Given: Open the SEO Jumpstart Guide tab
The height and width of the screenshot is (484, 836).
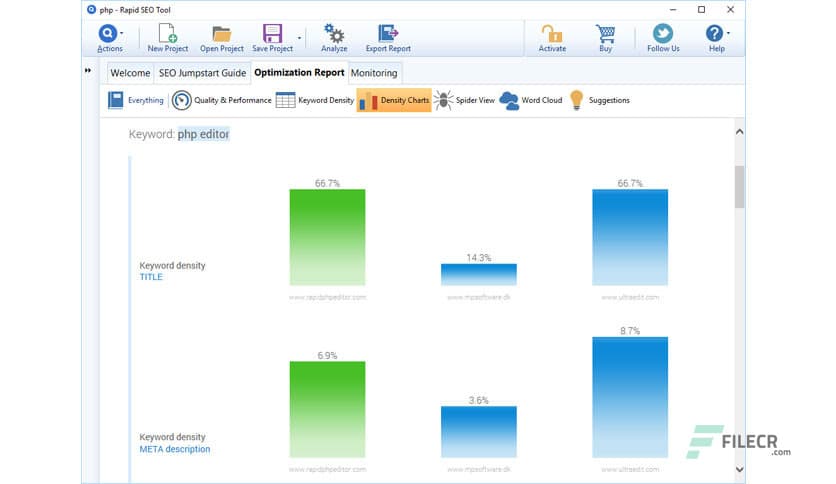Looking at the screenshot, I should [x=202, y=73].
